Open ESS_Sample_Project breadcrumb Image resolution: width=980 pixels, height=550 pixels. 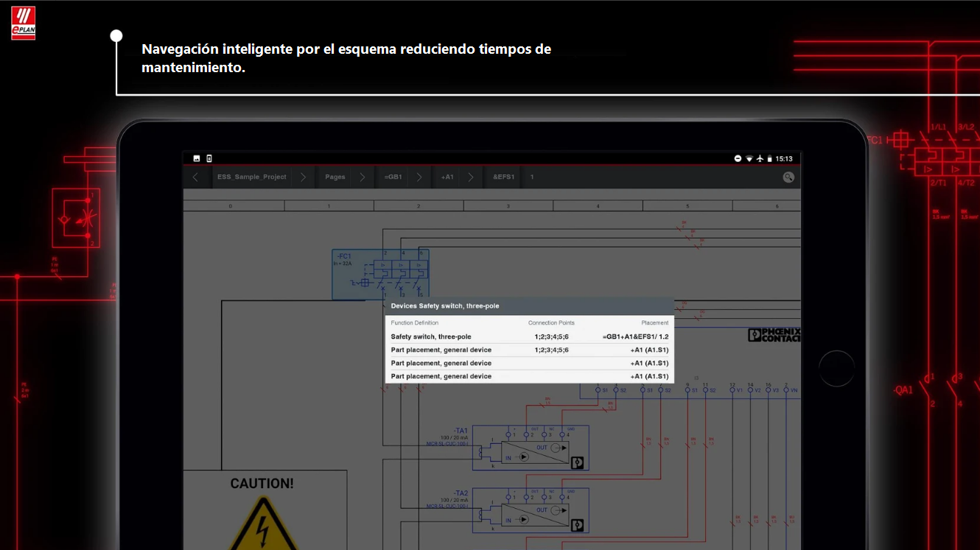point(251,177)
